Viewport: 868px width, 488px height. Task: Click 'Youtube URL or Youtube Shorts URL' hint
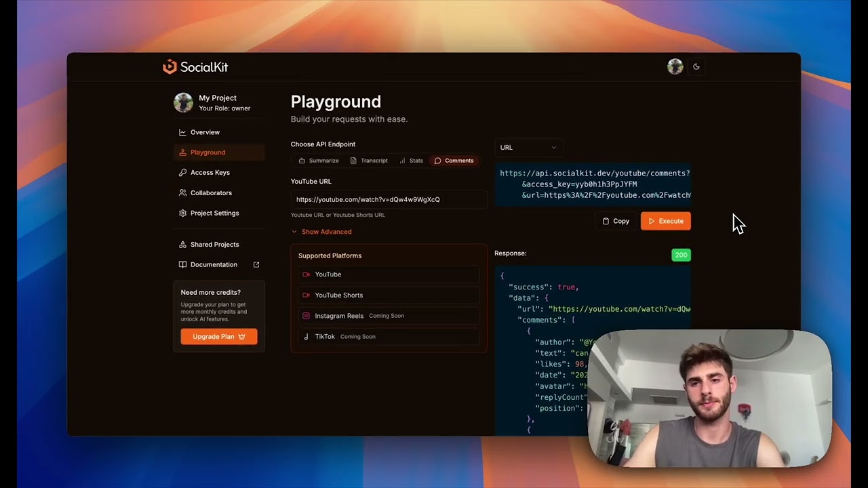(338, 215)
